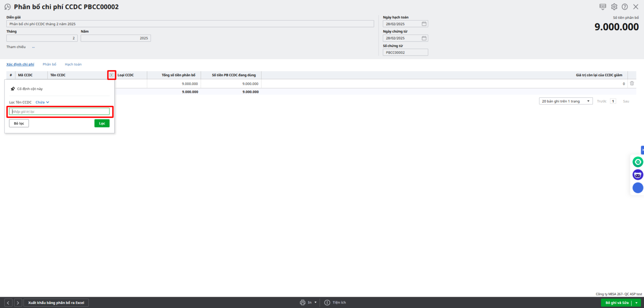Click 'Xuất khẩu bảng phân bổ ra Excel'
This screenshot has height=308, width=644.
click(x=56, y=303)
